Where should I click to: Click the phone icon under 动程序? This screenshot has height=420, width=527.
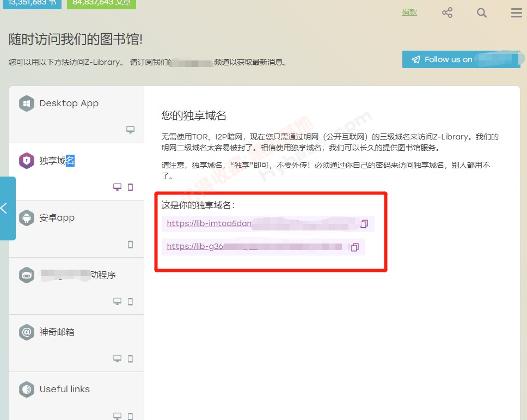pyautogui.click(x=131, y=301)
